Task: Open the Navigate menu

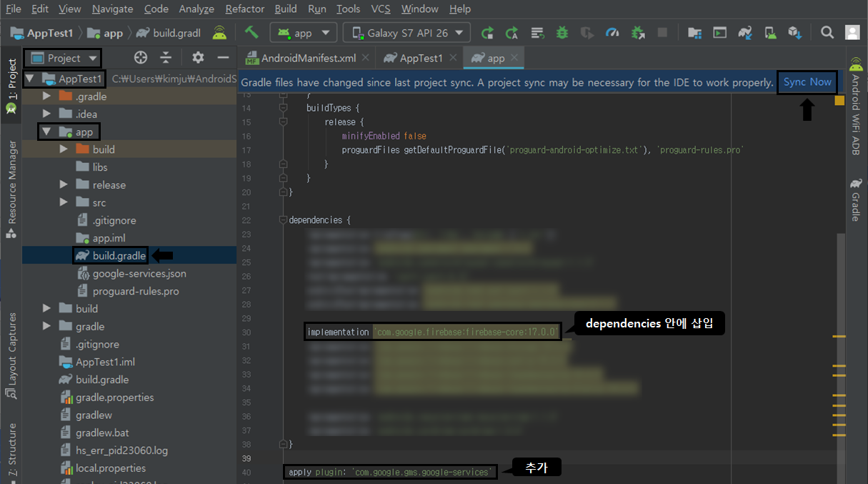Action: [113, 9]
